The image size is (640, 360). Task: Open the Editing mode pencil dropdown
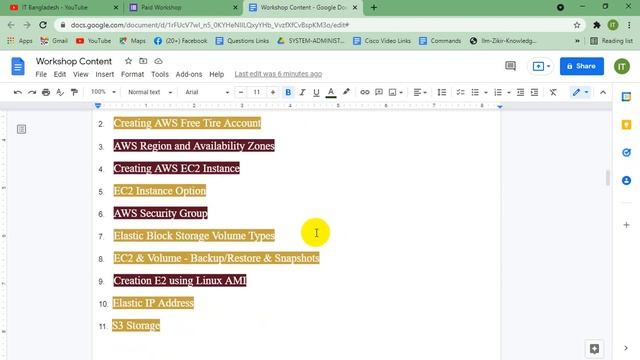coord(580,92)
